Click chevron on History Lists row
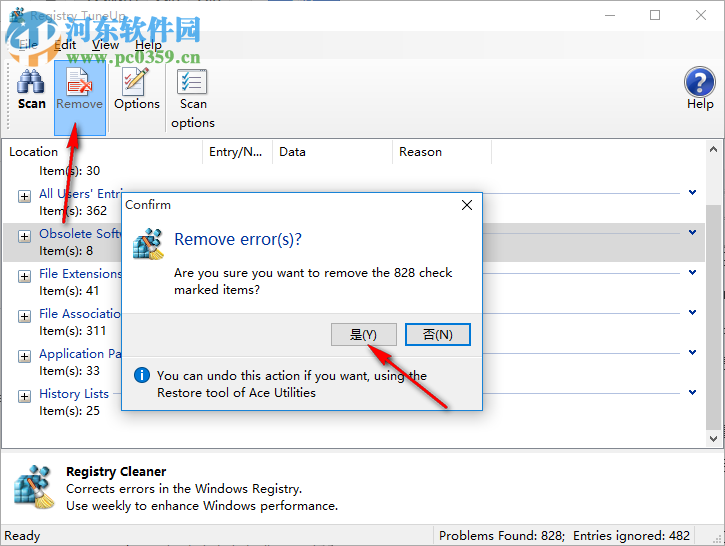 pos(692,392)
